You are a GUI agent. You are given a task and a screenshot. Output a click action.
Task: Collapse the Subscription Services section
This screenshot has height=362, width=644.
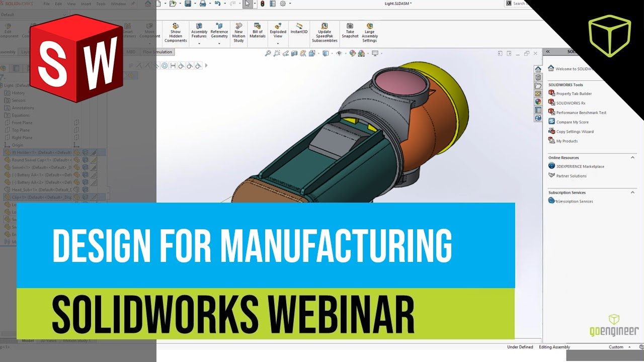tap(633, 192)
